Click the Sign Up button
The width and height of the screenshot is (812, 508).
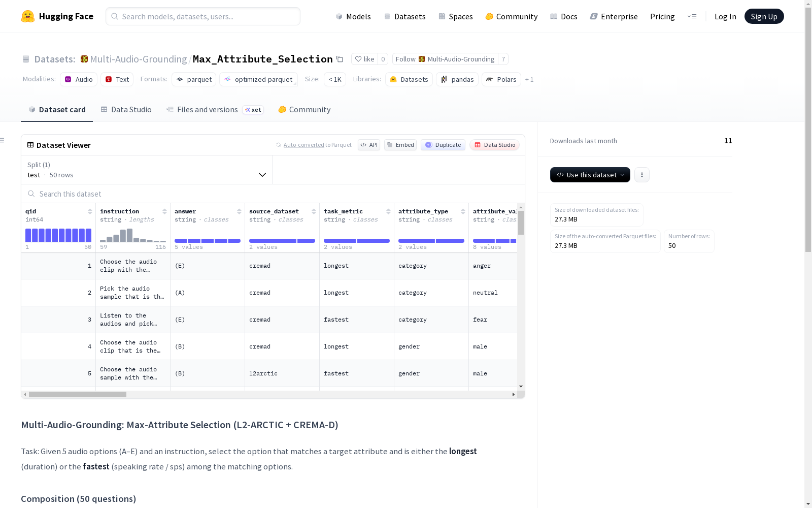click(764, 17)
